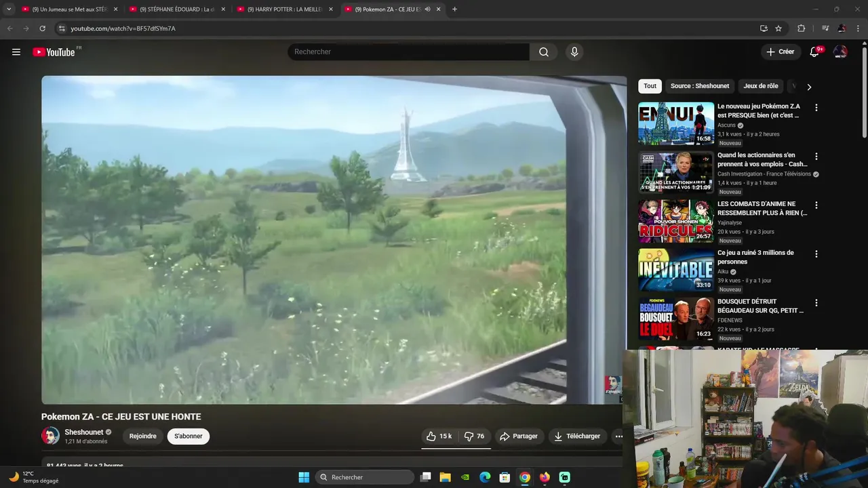Open a new Chrome tab
The image size is (868, 488).
(x=454, y=9)
